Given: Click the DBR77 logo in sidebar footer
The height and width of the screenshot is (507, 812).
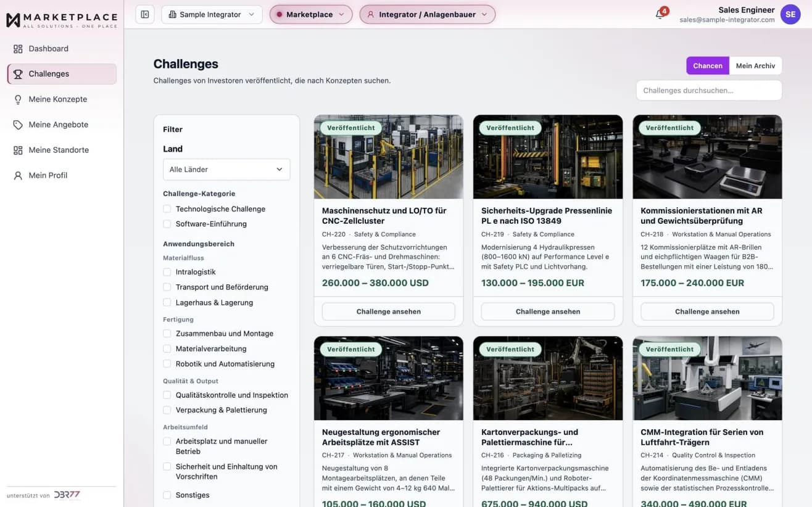Looking at the screenshot, I should (x=67, y=495).
